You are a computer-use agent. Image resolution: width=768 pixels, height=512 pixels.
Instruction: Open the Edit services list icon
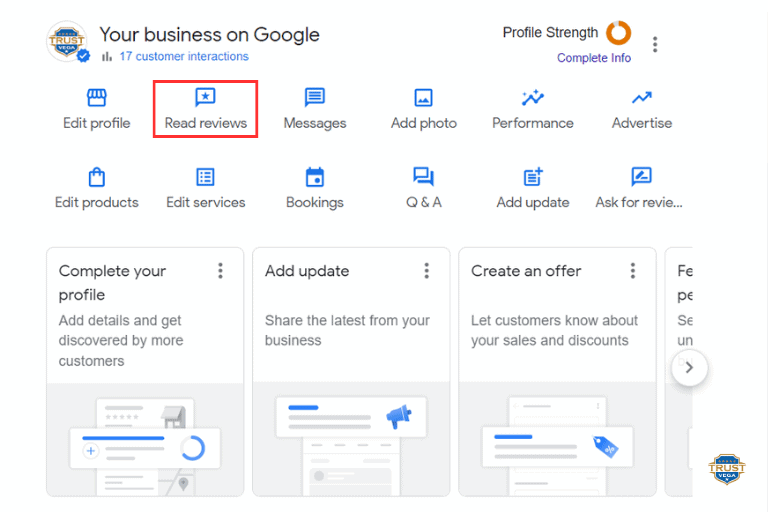coord(205,177)
